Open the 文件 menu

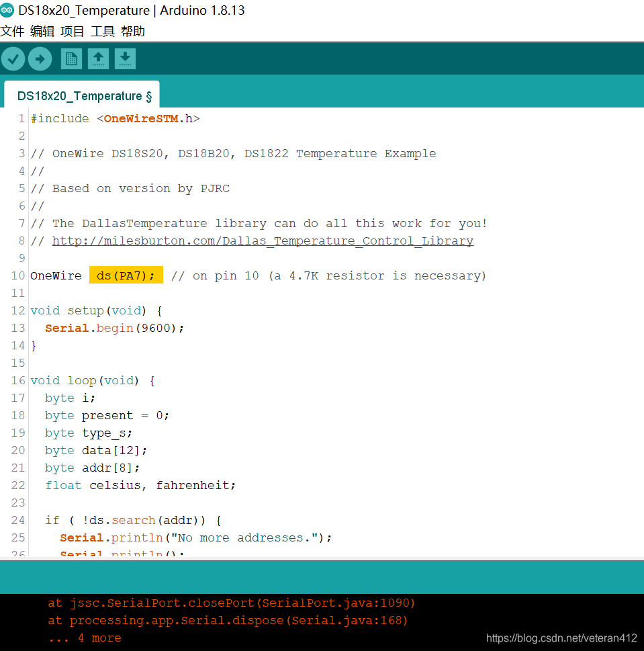pos(12,31)
